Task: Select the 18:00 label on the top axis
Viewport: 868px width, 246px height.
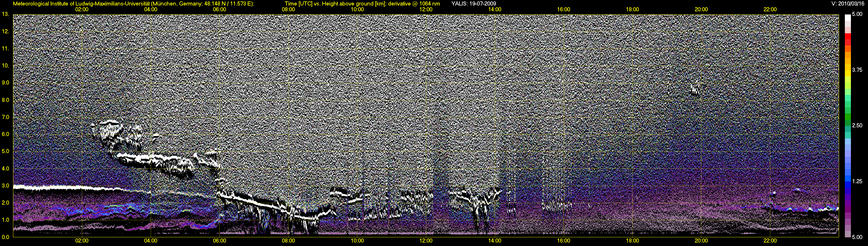Action: tap(632, 10)
